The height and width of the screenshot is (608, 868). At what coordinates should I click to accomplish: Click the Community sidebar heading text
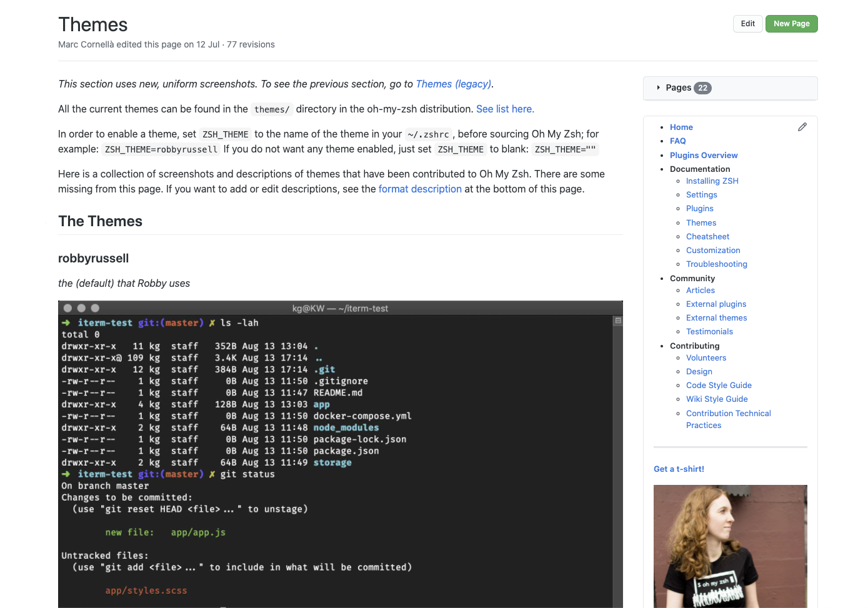click(692, 278)
